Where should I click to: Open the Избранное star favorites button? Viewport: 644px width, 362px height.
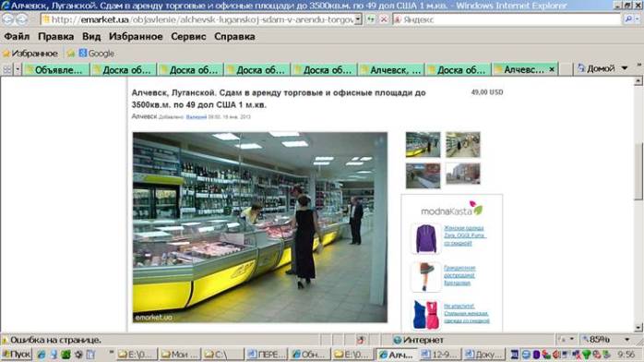(x=30, y=54)
